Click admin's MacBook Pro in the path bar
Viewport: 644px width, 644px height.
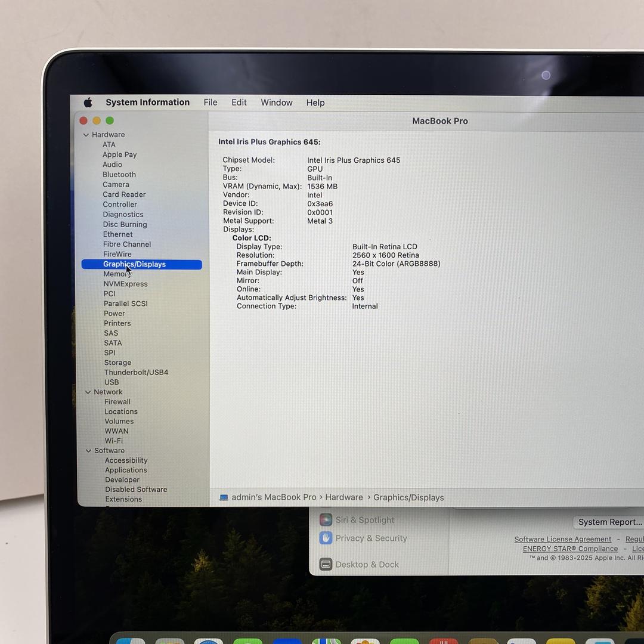(x=274, y=497)
